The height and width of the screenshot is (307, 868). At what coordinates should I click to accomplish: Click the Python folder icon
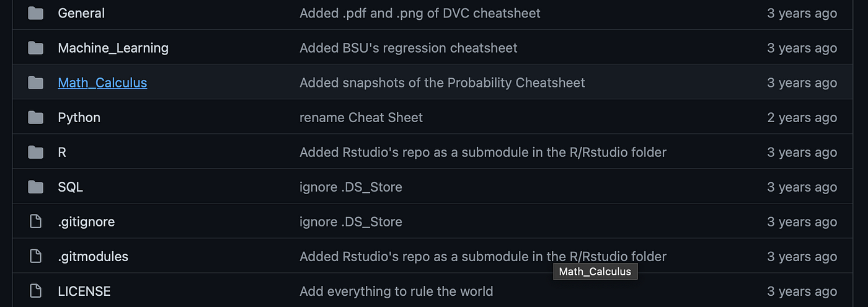click(36, 117)
